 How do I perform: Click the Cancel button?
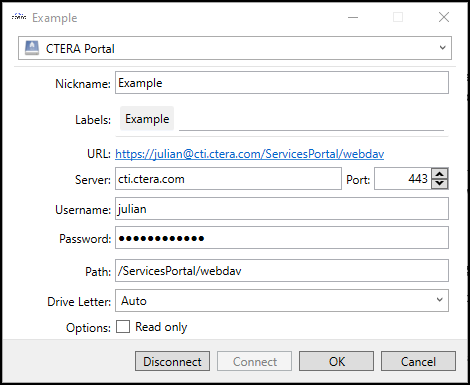point(418,361)
